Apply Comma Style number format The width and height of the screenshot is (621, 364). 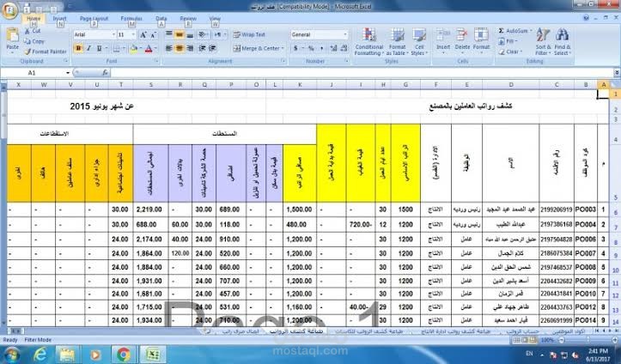321,48
